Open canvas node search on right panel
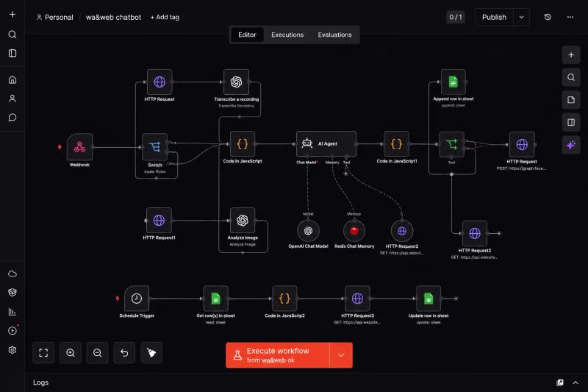Image resolution: width=588 pixels, height=392 pixels. (x=571, y=77)
